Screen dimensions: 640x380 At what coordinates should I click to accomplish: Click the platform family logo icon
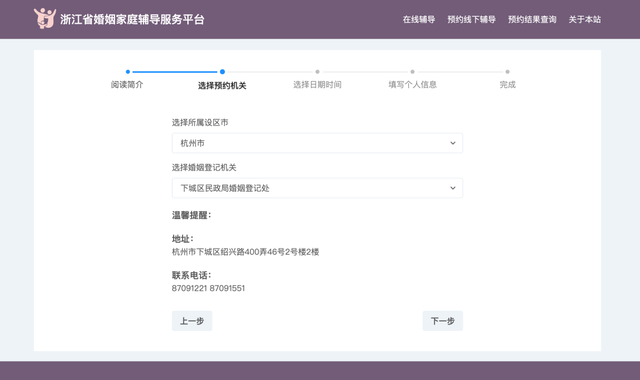(x=45, y=18)
